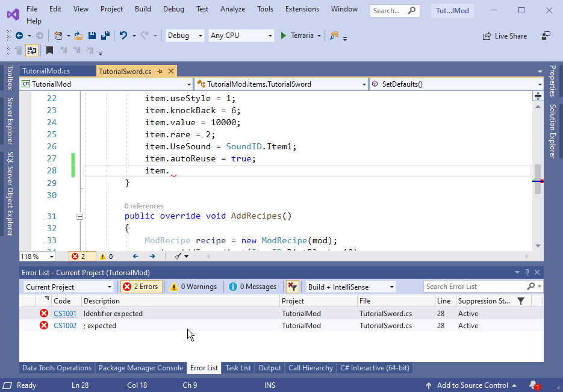Open Live Share
This screenshot has height=392, width=563.
tap(505, 36)
